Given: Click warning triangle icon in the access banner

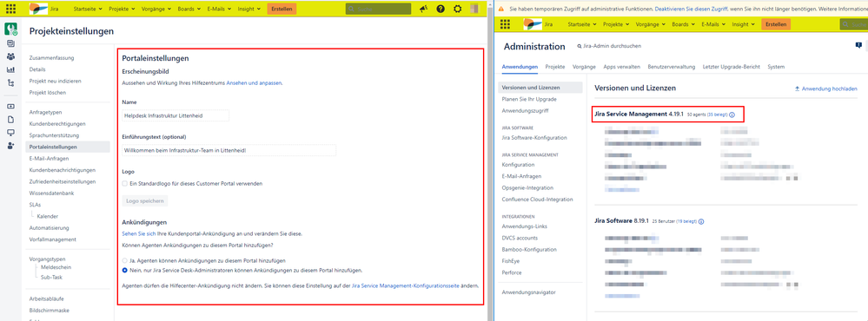Looking at the screenshot, I should 501,10.
